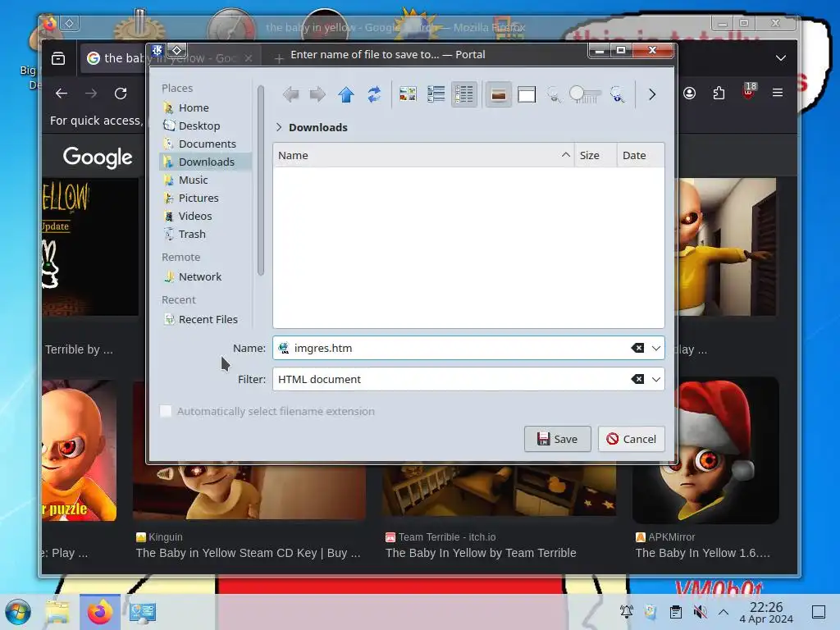Clear the Filter field text
This screenshot has width=840, height=630.
pyautogui.click(x=637, y=379)
